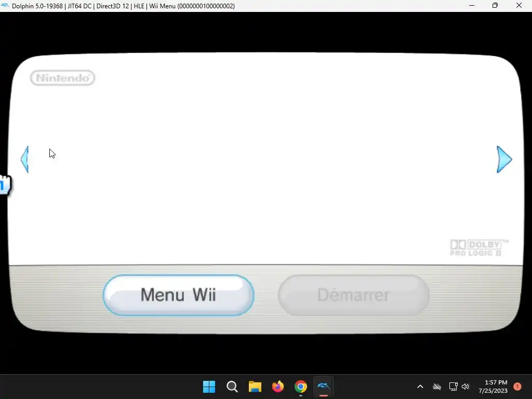Go to next channel with right arrow
The width and height of the screenshot is (532, 399).
coord(504,159)
